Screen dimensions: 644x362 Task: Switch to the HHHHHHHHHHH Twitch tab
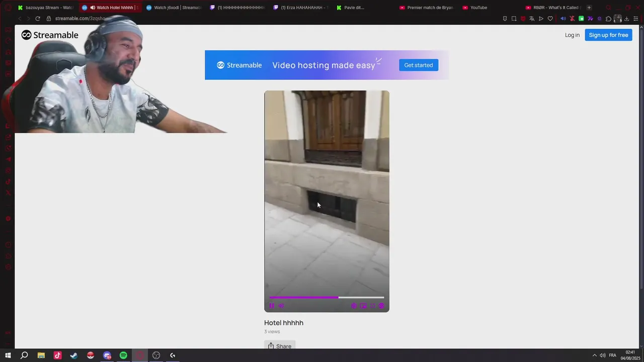[x=237, y=8]
